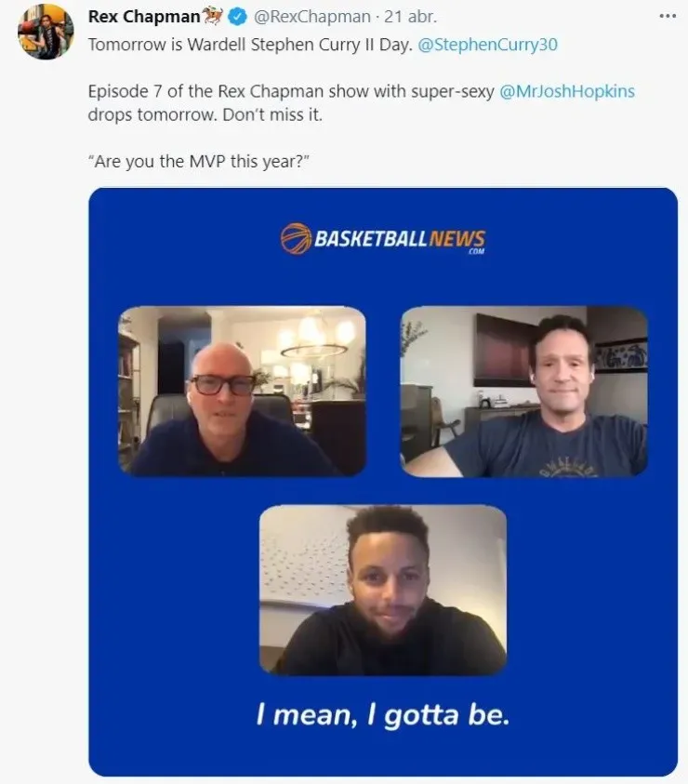This screenshot has height=784, width=688.
Task: Click the horse racing emoji beside name
Action: [213, 16]
